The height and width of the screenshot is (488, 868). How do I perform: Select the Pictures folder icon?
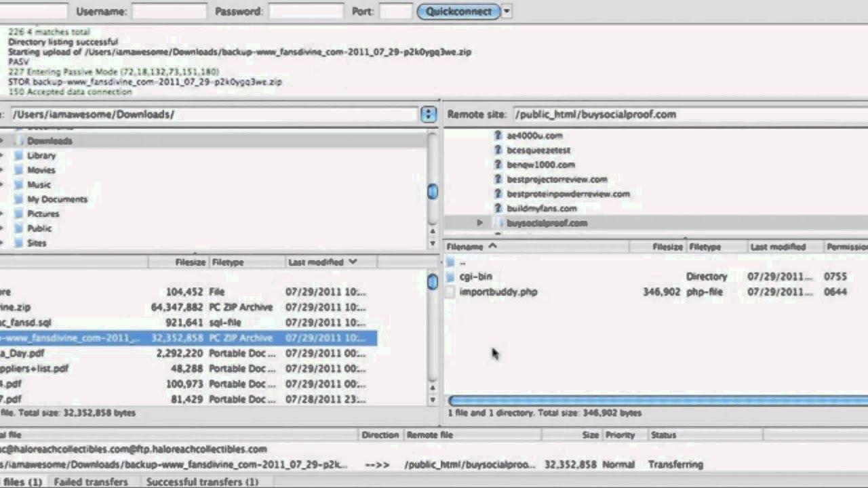(x=19, y=213)
